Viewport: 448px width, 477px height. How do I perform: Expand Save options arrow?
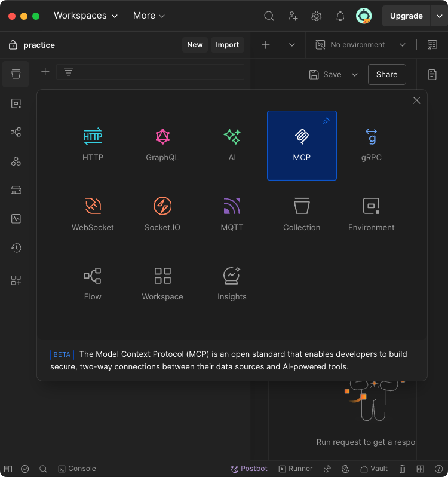pyautogui.click(x=355, y=75)
